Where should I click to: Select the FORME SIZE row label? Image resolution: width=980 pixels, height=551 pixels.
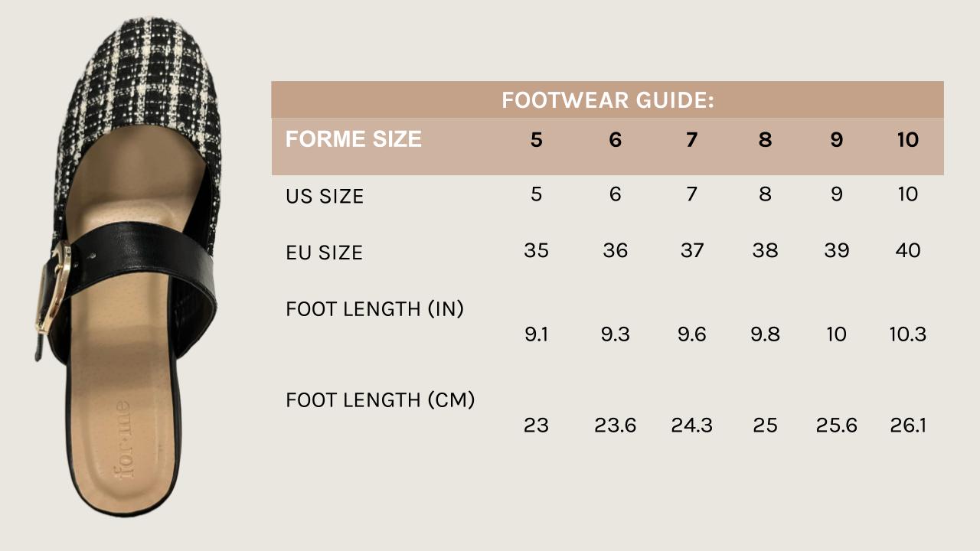point(353,139)
